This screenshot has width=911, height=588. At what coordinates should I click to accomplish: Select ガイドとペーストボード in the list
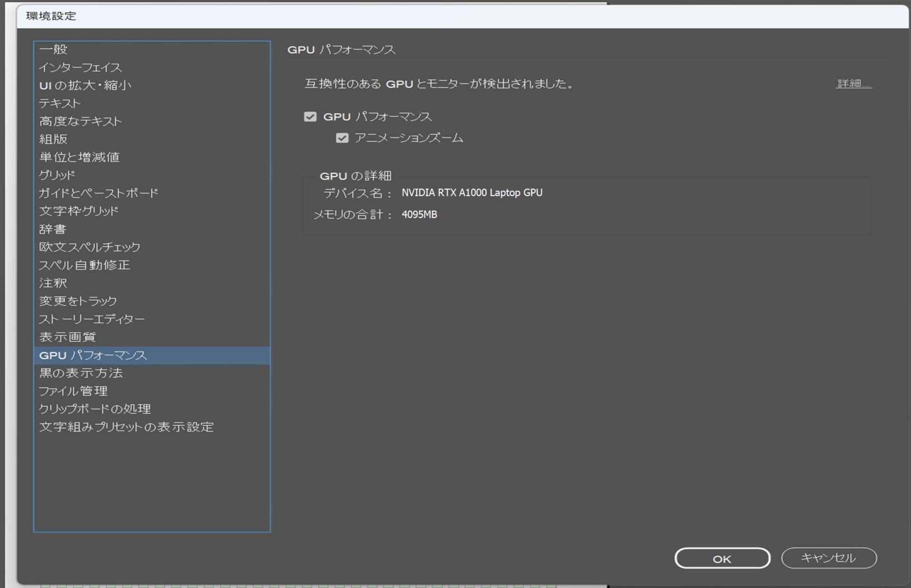[99, 193]
